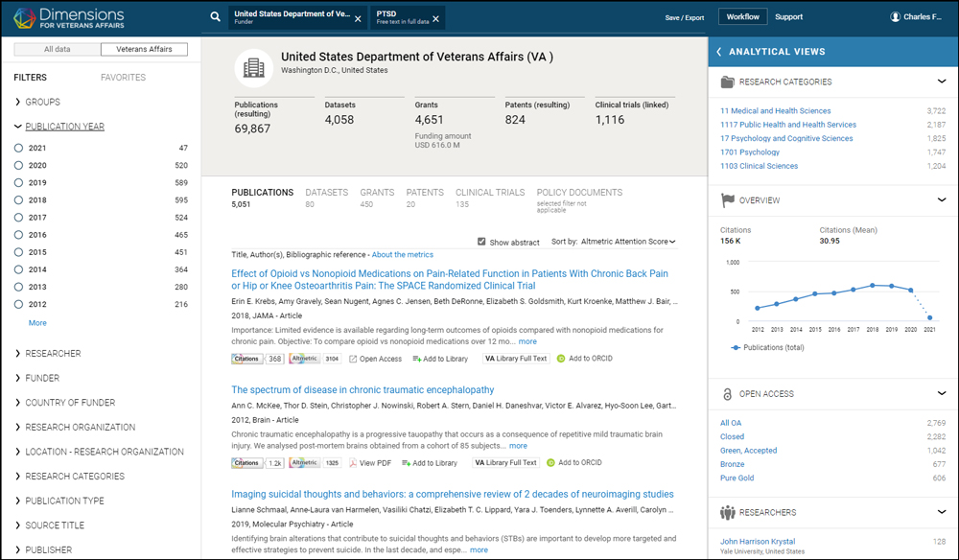Remove the Veterans Affairs funder filter chip
Viewport: 959px width, 560px height.
(358, 19)
